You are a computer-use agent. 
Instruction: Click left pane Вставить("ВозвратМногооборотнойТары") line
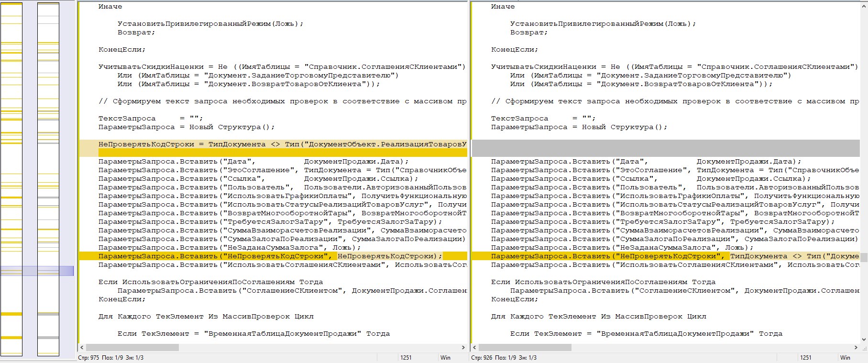(282, 213)
